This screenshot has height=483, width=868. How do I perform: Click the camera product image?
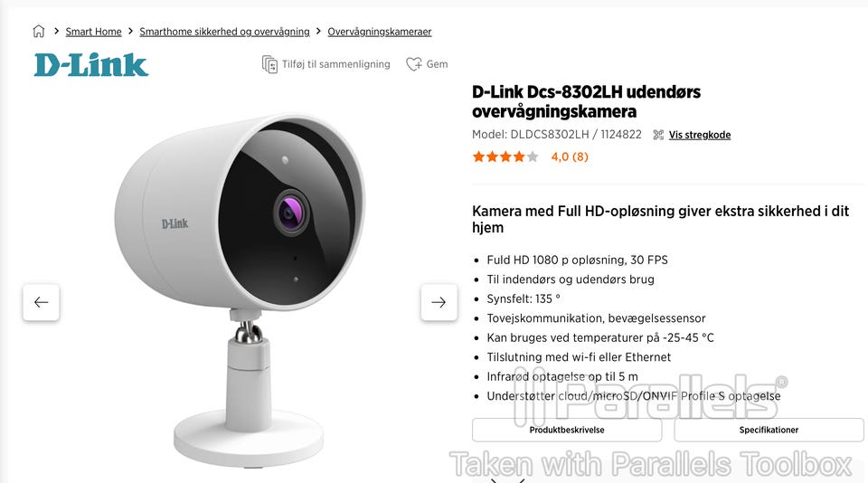click(x=241, y=288)
